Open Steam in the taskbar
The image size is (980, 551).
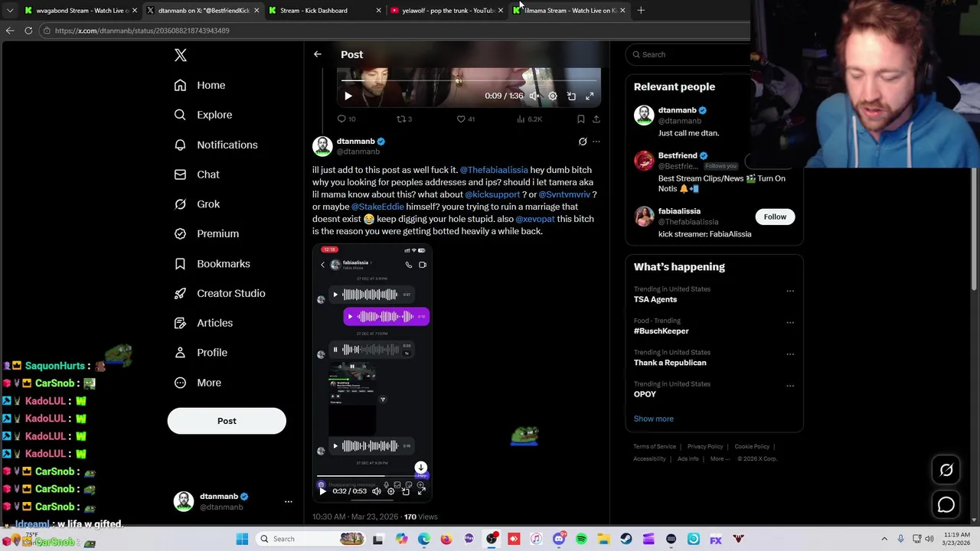(626, 539)
